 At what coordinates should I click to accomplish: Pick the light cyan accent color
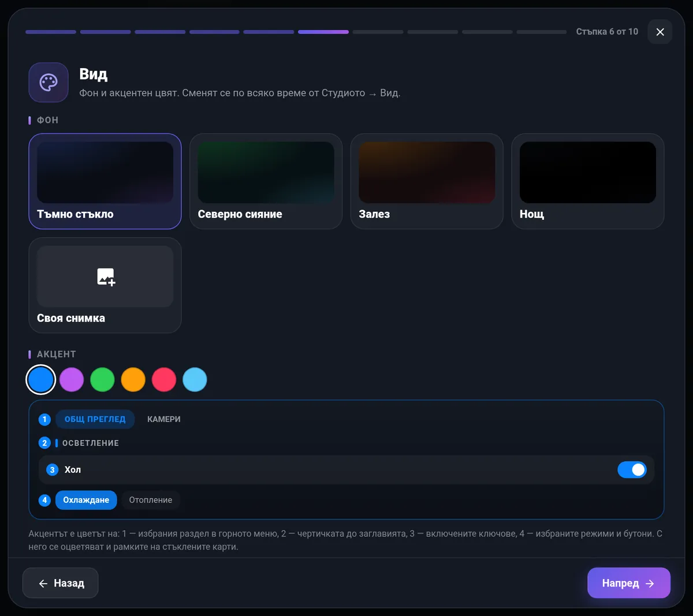[x=195, y=380]
